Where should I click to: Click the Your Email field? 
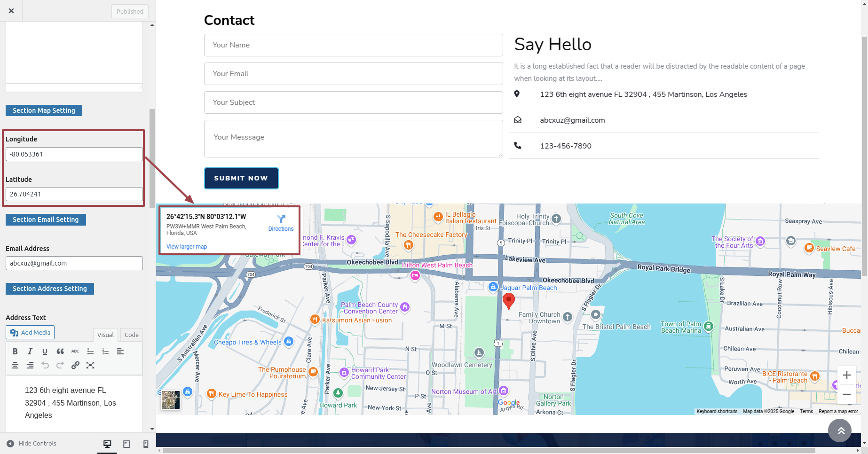click(x=354, y=74)
